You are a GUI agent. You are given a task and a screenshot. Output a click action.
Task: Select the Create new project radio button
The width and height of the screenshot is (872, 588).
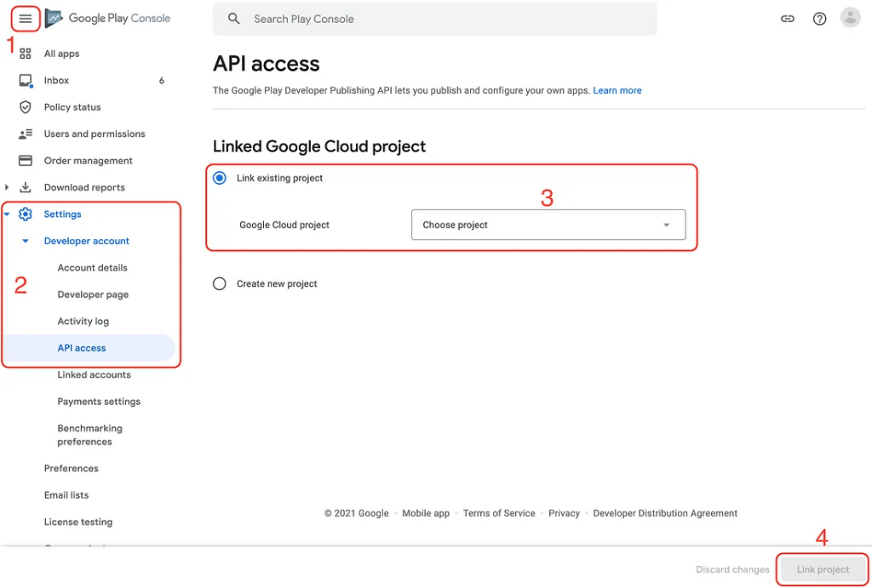(x=220, y=283)
